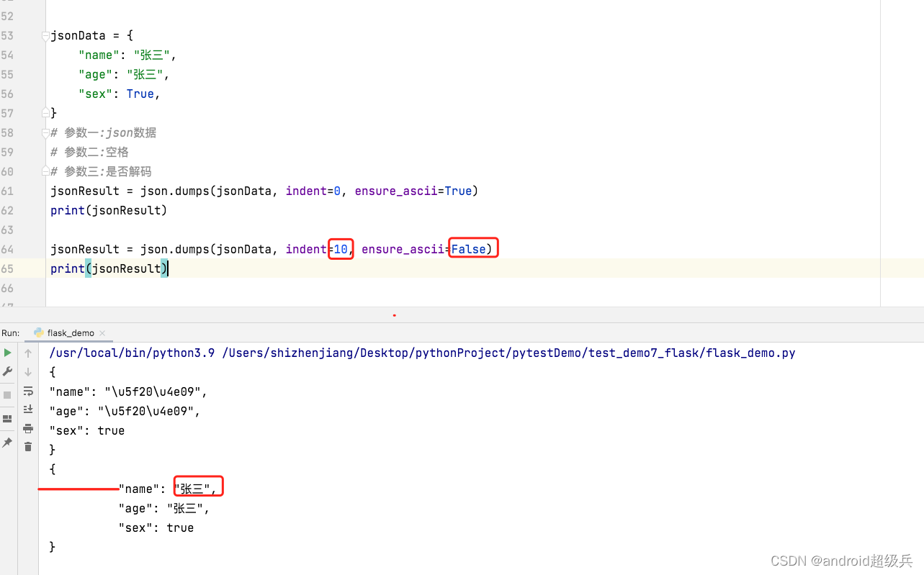
Task: Click the 'jsonData = {' code line
Action: tap(91, 35)
